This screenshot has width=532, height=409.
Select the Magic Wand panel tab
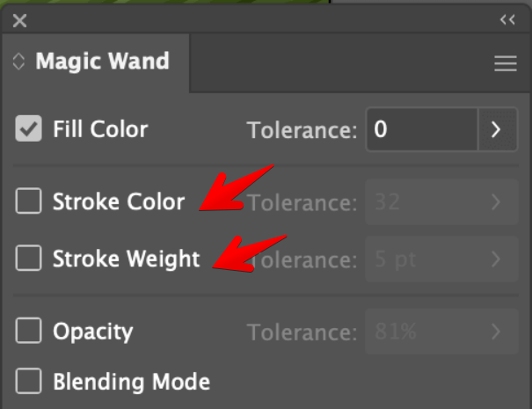click(x=101, y=62)
